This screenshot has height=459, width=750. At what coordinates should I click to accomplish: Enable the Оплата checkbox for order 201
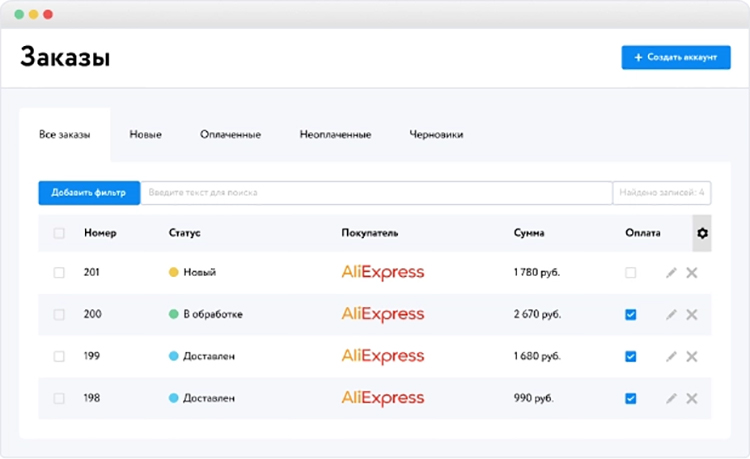(630, 272)
